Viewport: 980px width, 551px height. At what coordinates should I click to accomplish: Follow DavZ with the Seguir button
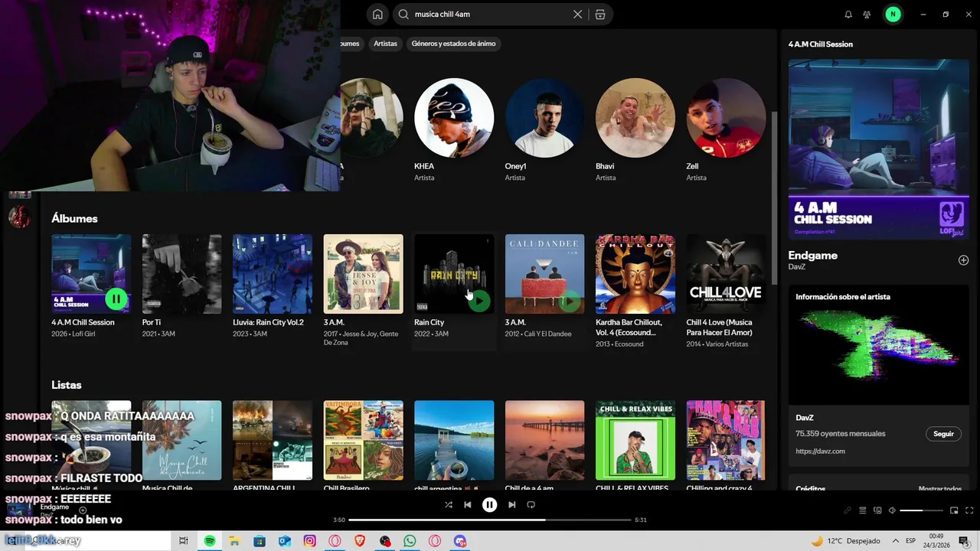943,434
